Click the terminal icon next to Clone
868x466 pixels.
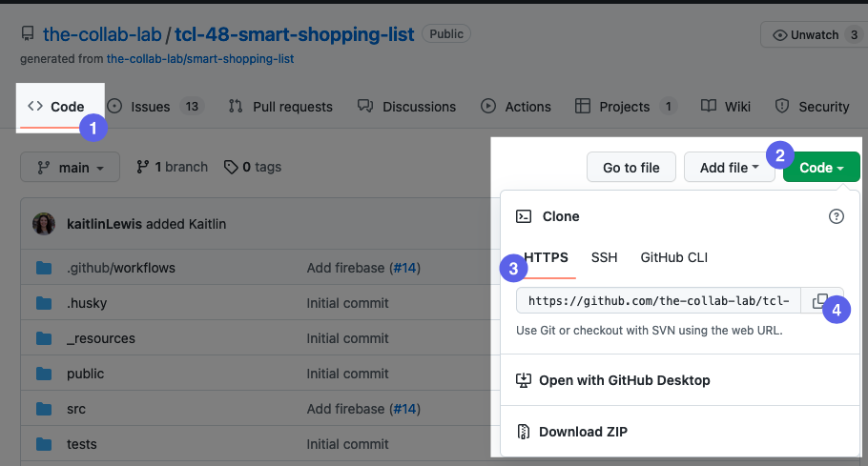524,216
